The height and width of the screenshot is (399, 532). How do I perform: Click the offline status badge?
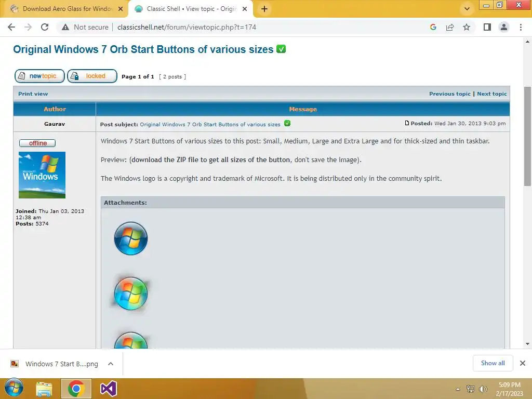(x=37, y=143)
